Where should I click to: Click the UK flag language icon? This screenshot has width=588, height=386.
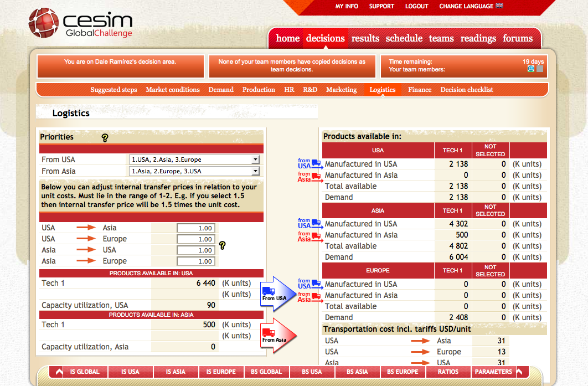[499, 6]
